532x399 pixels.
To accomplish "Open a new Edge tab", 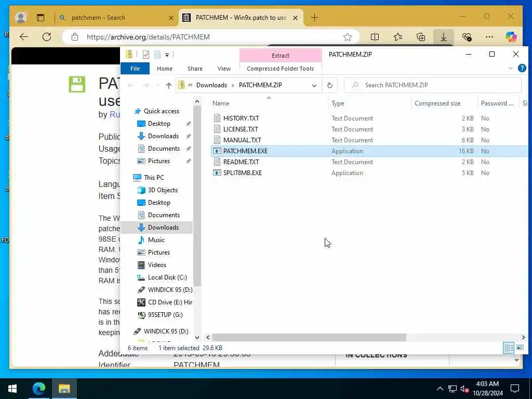I will tap(314, 17).
